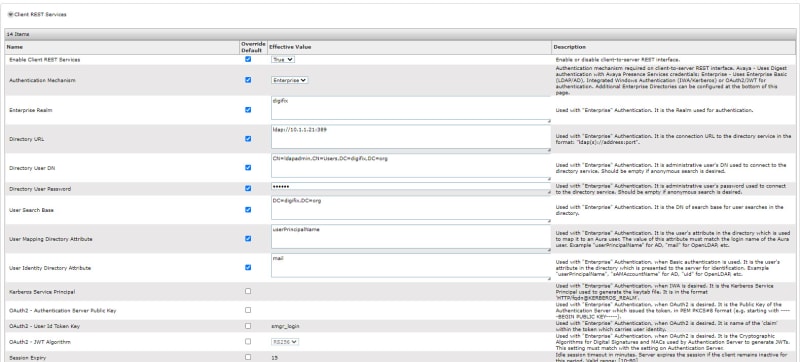Uncheck override for Directory URL
This screenshot has height=362, width=800.
pyautogui.click(x=248, y=139)
